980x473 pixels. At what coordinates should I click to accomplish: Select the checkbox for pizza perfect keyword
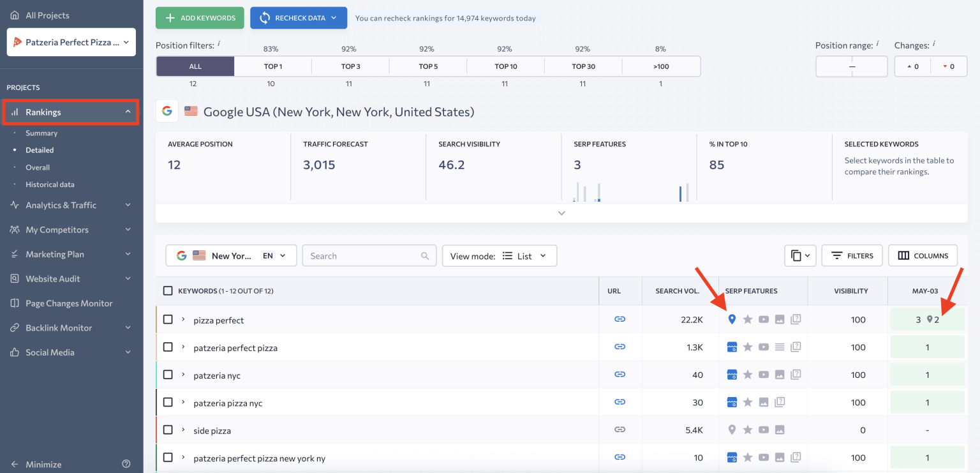[x=168, y=319]
